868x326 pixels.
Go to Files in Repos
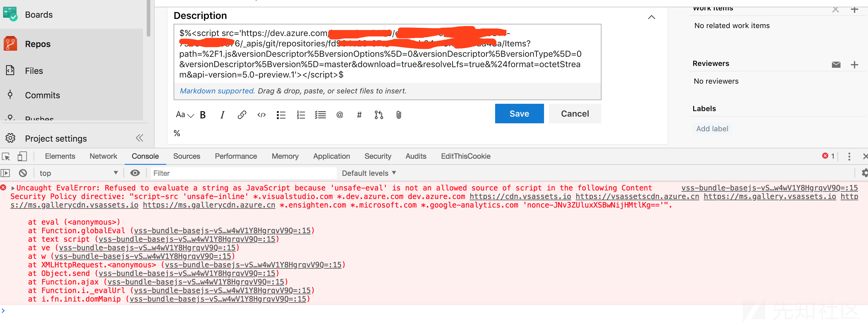pos(34,71)
